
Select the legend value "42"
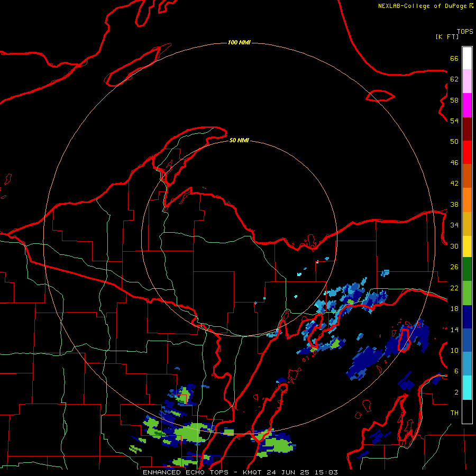click(x=454, y=184)
